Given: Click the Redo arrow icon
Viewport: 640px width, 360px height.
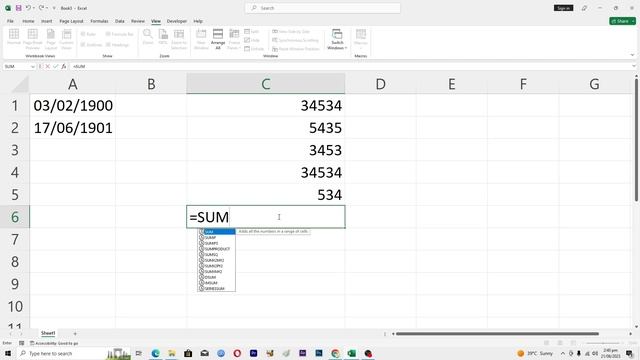Looking at the screenshot, I should point(41,8).
